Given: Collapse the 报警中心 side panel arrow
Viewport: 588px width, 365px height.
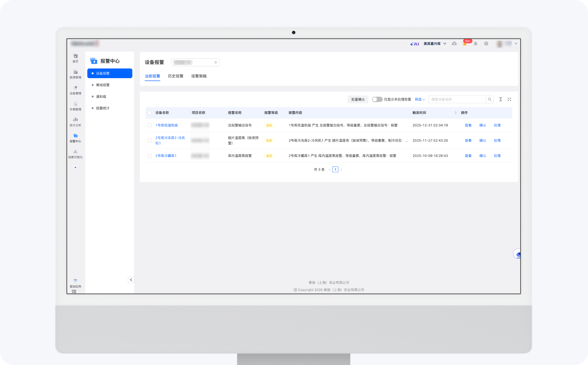Looking at the screenshot, I should (x=131, y=280).
